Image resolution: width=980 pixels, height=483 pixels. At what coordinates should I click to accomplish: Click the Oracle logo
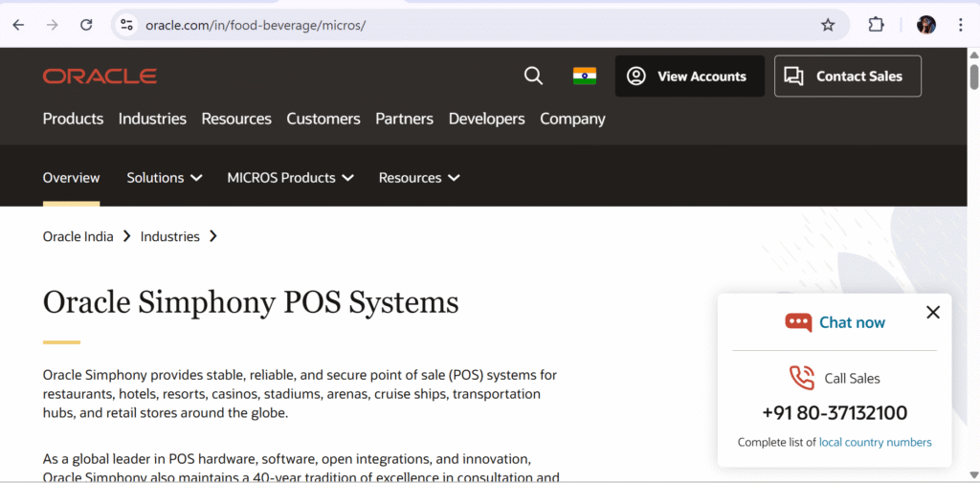(100, 77)
